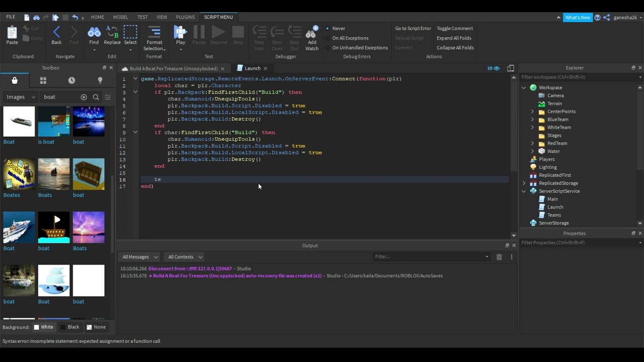Open Toolbox search filter options icon
The width and height of the screenshot is (644, 362).
point(108,97)
